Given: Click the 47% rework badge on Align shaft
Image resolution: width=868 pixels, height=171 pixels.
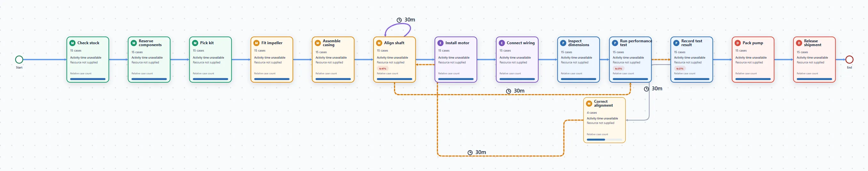Looking at the screenshot, I should click(x=383, y=69).
